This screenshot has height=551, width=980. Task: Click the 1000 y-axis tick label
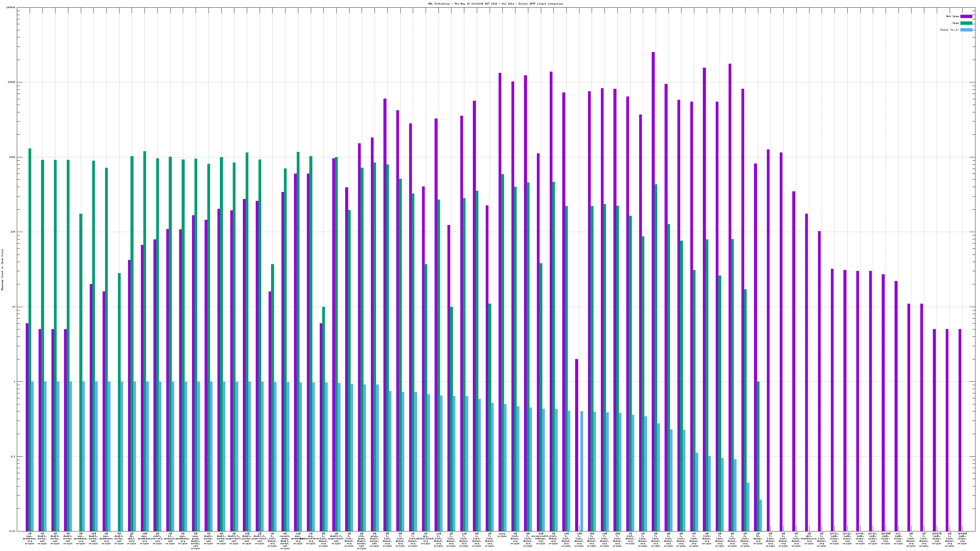pos(13,157)
